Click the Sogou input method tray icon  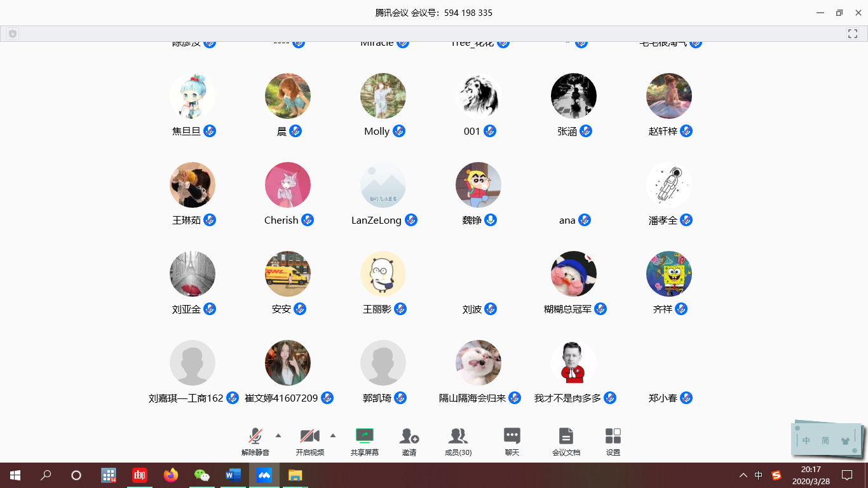(x=776, y=475)
